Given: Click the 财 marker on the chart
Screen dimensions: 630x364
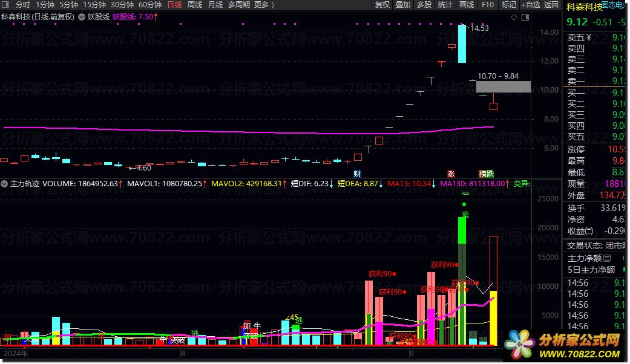Looking at the screenshot, I should click(x=357, y=174).
